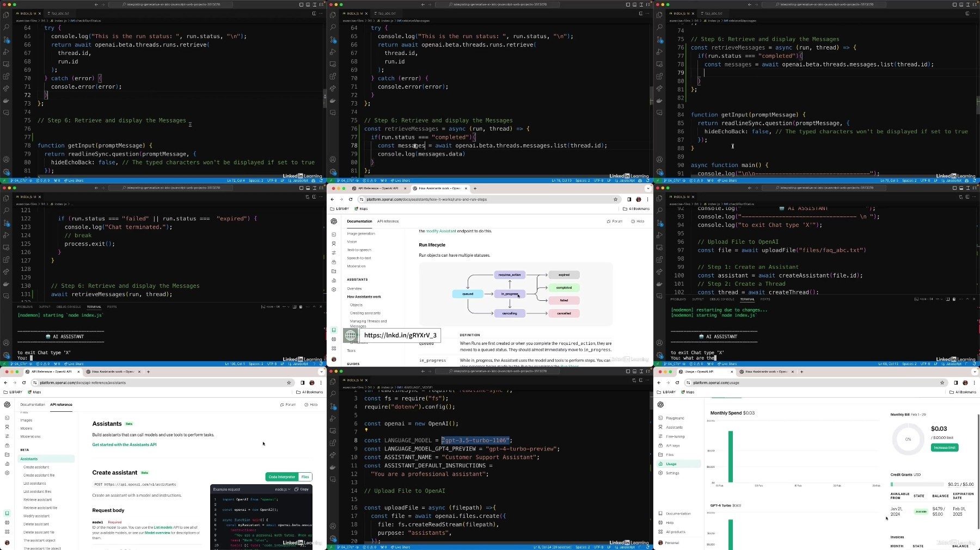This screenshot has width=980, height=550.
Task: Open customize layout menu in the LANGUAGE_MODEL VS Code window
Action: [648, 372]
